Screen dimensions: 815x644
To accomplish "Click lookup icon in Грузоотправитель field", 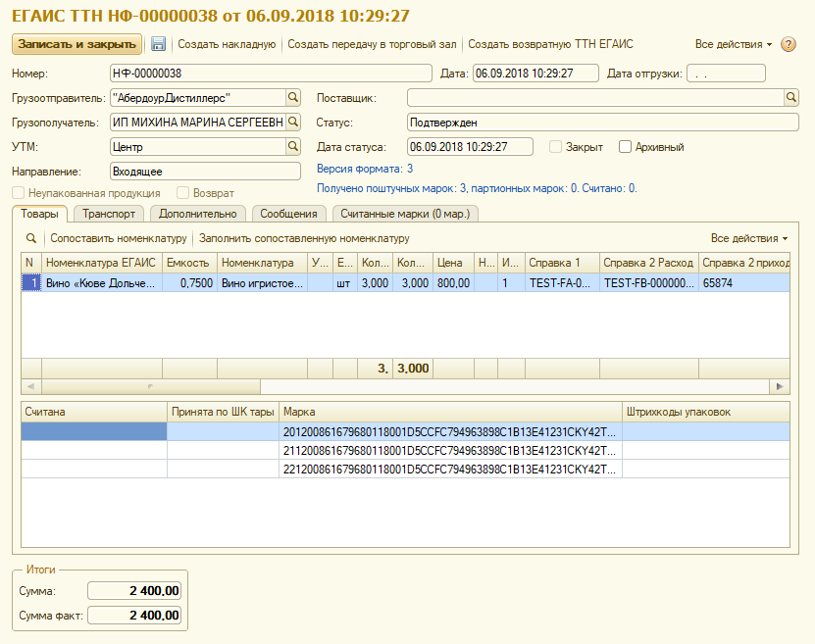I will [x=292, y=97].
